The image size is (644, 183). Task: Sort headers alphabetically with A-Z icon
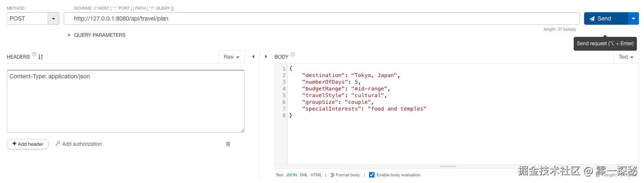(41, 57)
